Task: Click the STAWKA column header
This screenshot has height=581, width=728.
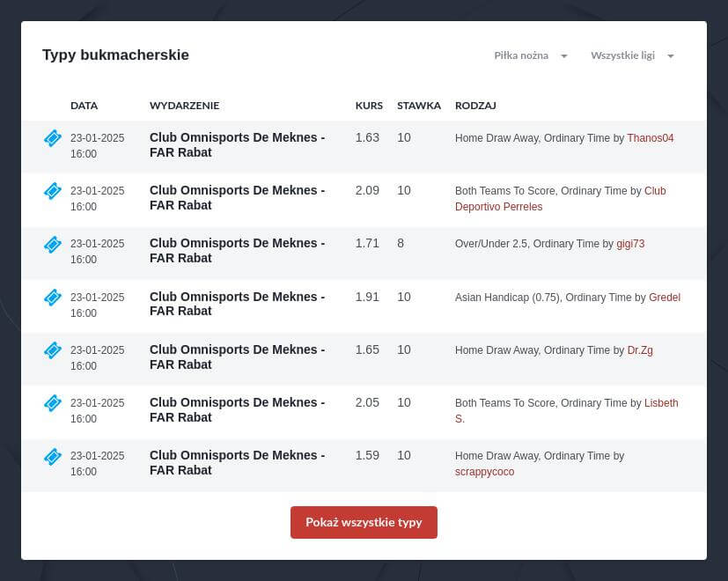Action: click(419, 106)
